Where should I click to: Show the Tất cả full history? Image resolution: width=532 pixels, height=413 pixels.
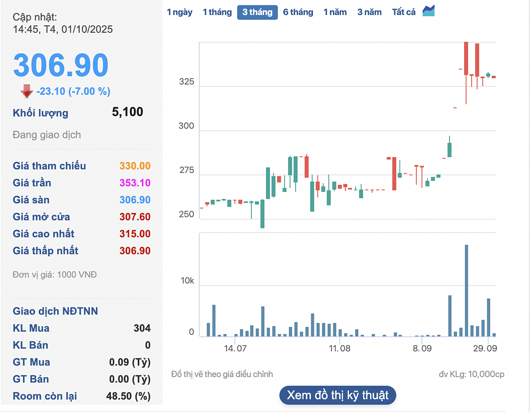pyautogui.click(x=403, y=12)
